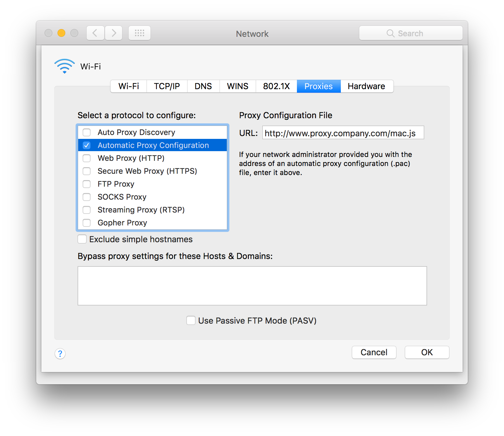Enable Use Passive FTP Mode (PASV)

(x=191, y=320)
